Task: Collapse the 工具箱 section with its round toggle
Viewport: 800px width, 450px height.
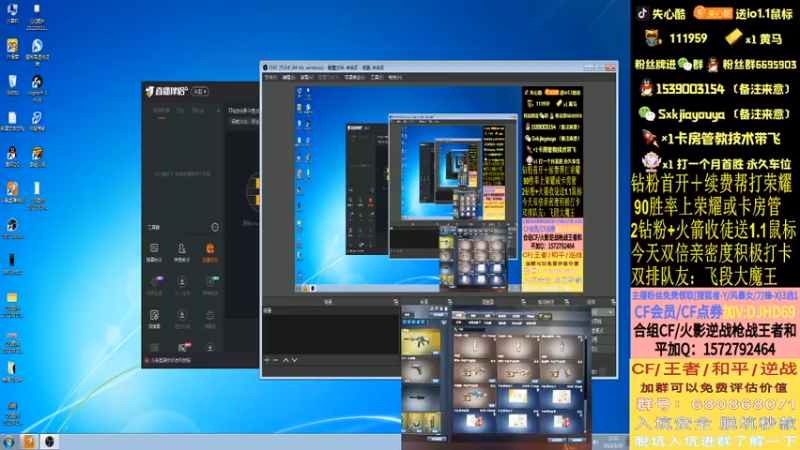Action: click(215, 227)
